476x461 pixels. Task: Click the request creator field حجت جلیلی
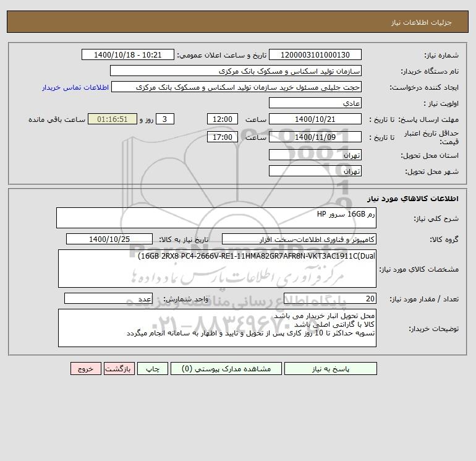[237, 87]
